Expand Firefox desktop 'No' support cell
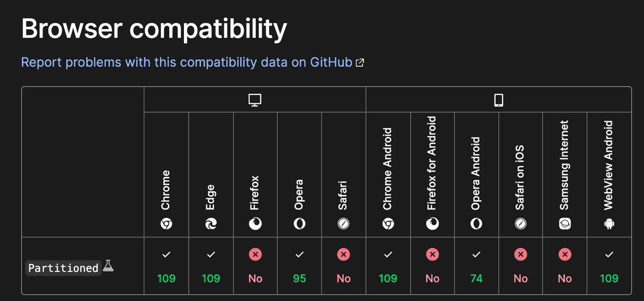The width and height of the screenshot is (644, 301). click(x=255, y=266)
